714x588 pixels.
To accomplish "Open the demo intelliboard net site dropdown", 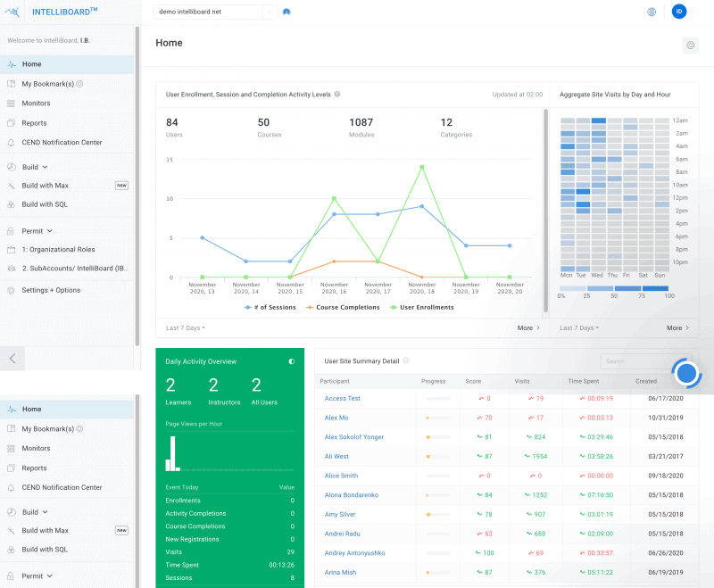I will point(215,12).
